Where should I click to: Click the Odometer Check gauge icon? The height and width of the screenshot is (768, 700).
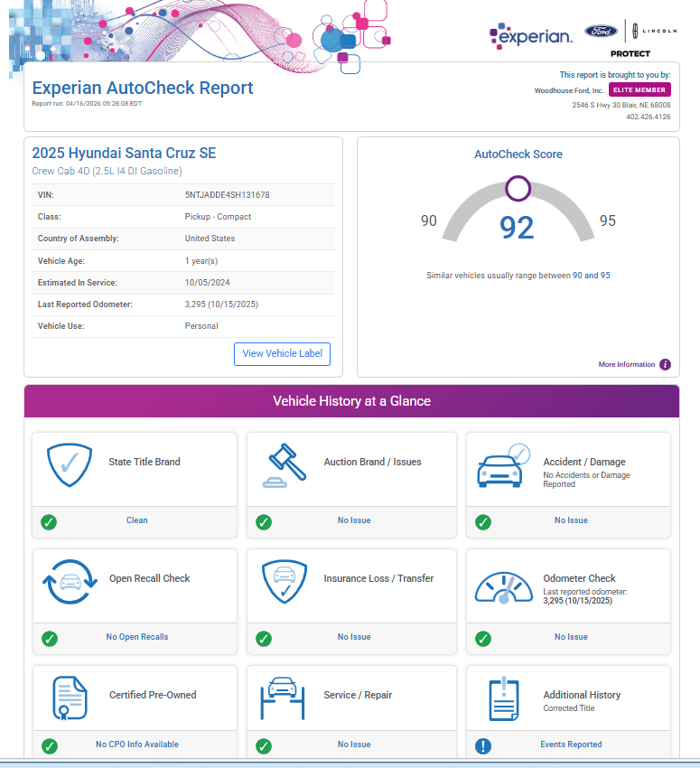pos(504,587)
